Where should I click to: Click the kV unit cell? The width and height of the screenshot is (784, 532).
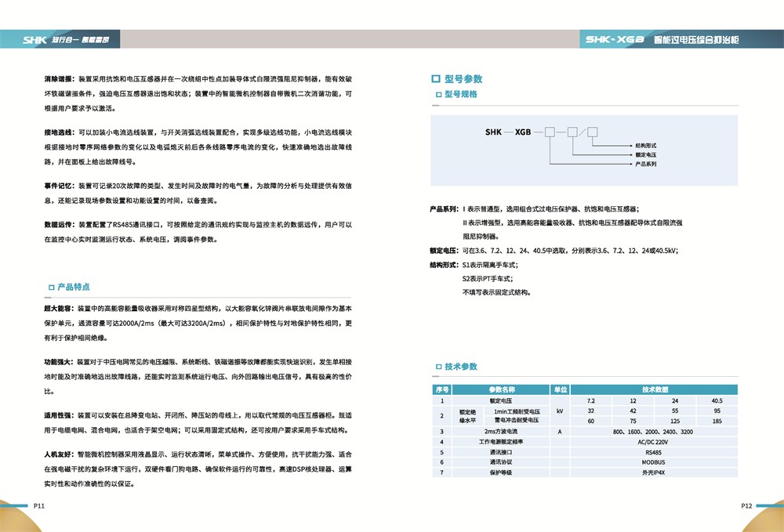coord(560,411)
